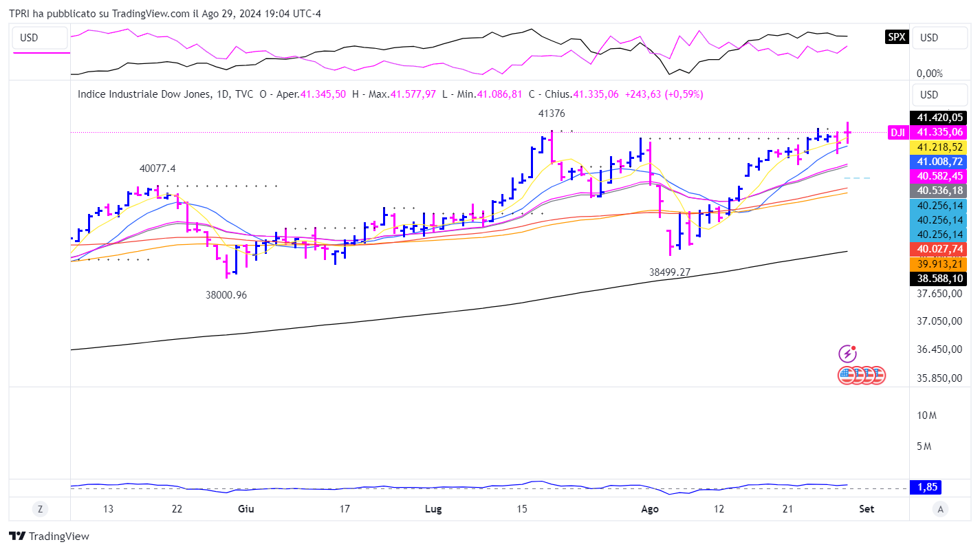Click the 37.050,00 price axis value
The image size is (980, 551).
(x=938, y=321)
